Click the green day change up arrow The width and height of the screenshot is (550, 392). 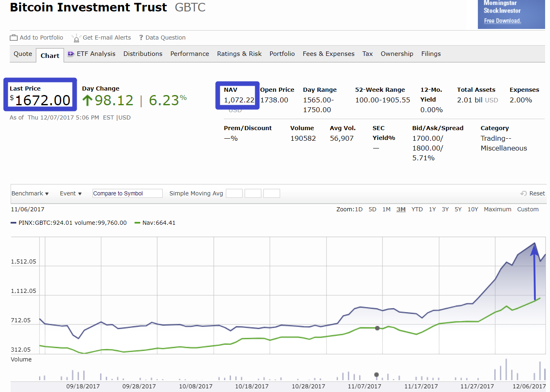coord(87,100)
